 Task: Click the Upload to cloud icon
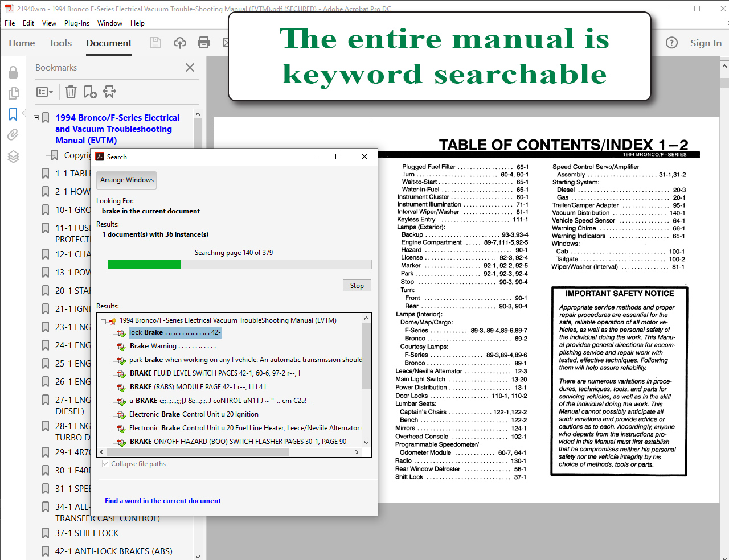[x=180, y=43]
